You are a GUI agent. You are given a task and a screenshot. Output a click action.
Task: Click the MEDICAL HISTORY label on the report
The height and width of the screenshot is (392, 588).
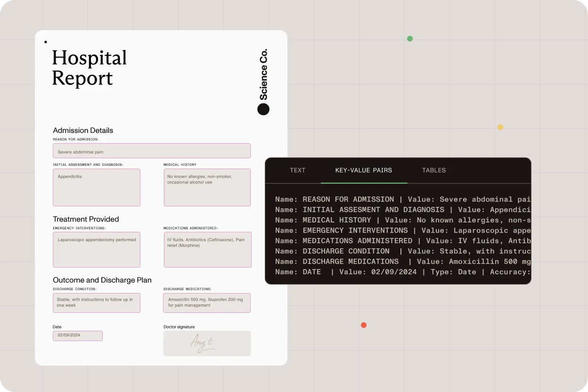180,165
